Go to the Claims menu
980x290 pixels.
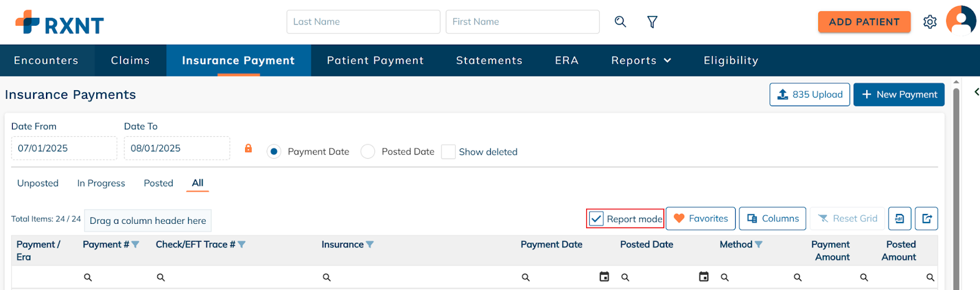point(130,60)
